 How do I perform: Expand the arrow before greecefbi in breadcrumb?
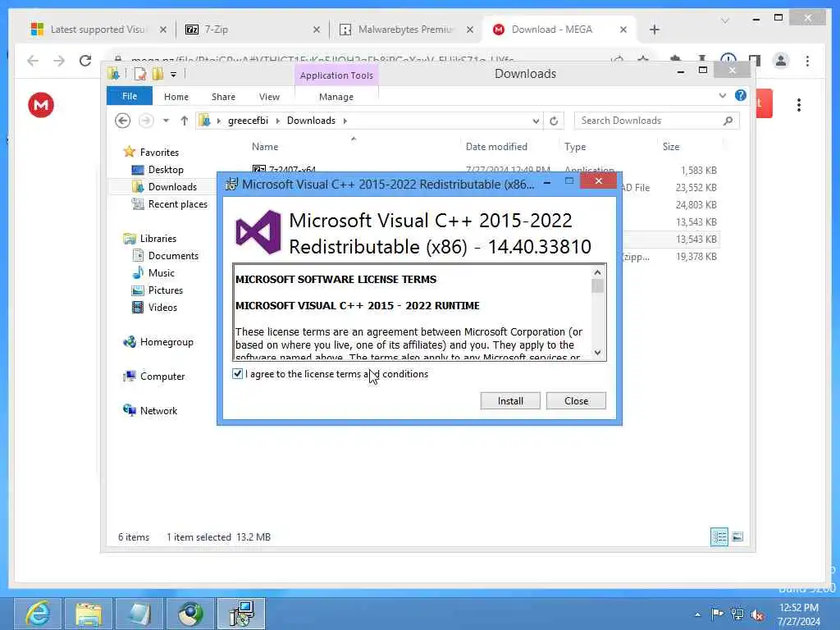pos(218,121)
